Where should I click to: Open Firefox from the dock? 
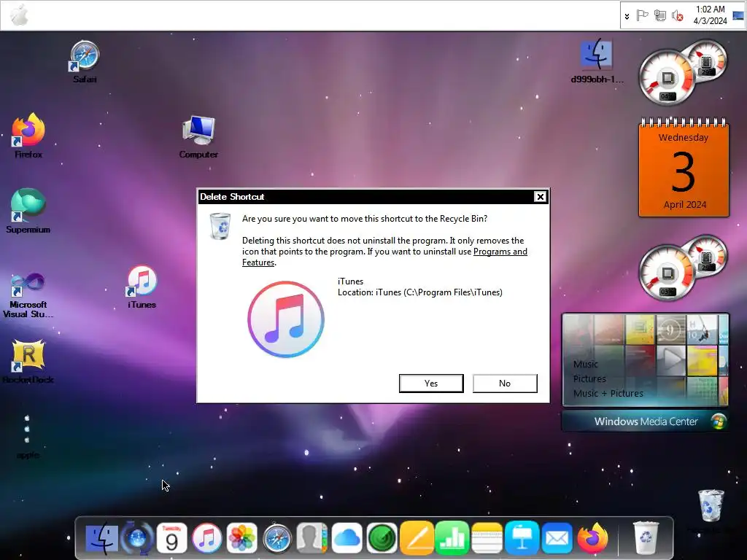click(592, 539)
